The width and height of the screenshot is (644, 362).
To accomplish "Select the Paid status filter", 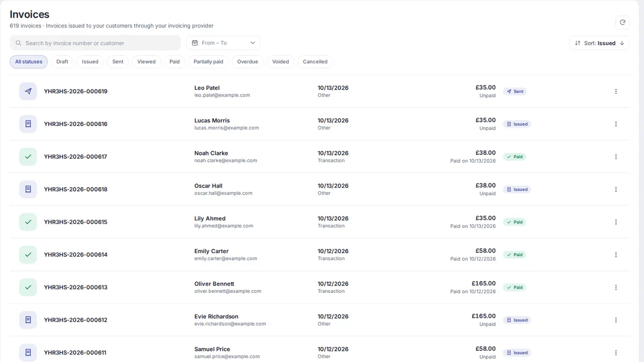I will click(x=174, y=62).
